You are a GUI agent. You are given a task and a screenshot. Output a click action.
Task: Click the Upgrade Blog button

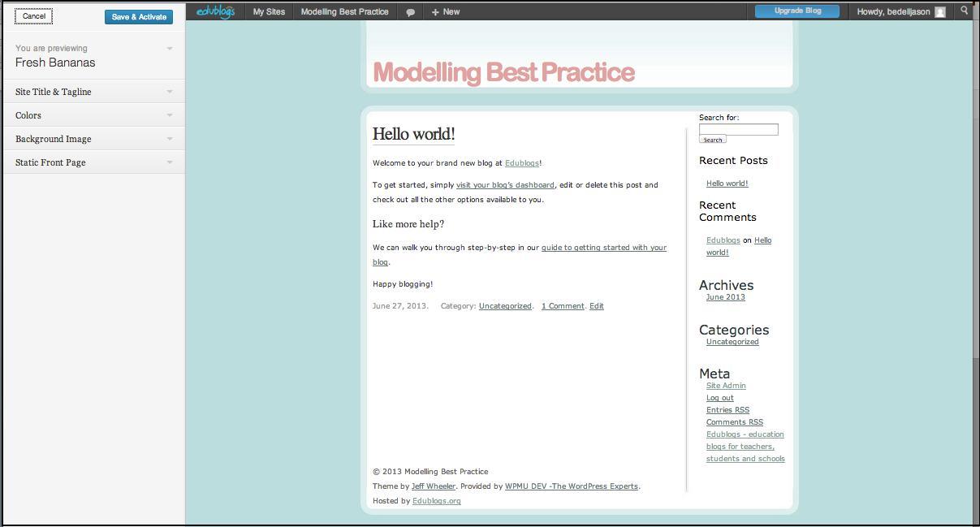click(797, 11)
